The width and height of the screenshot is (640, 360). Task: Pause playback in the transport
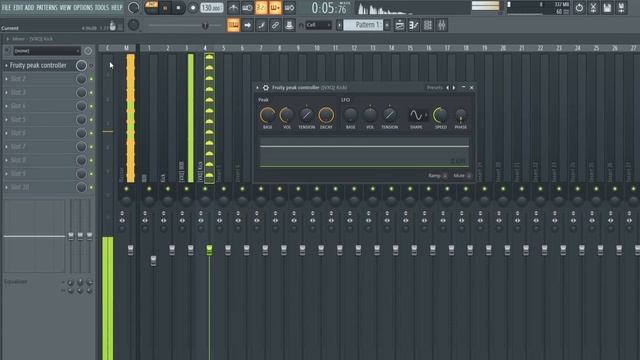[165, 8]
